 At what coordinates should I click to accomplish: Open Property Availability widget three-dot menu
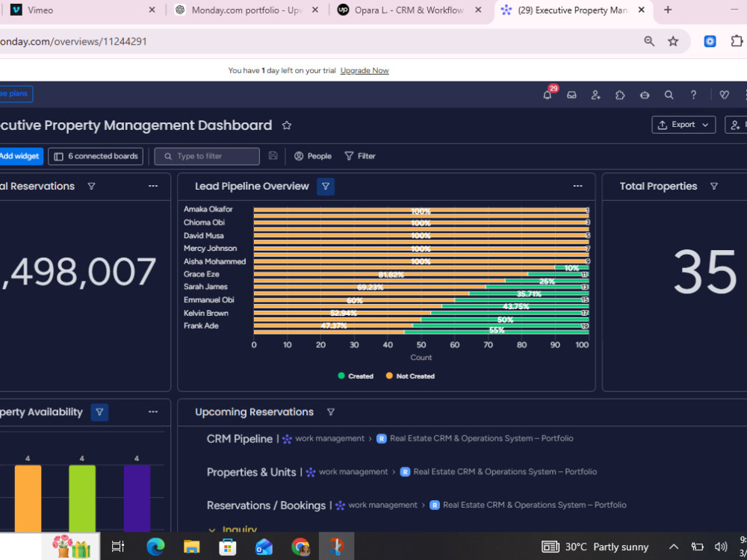[x=153, y=412]
